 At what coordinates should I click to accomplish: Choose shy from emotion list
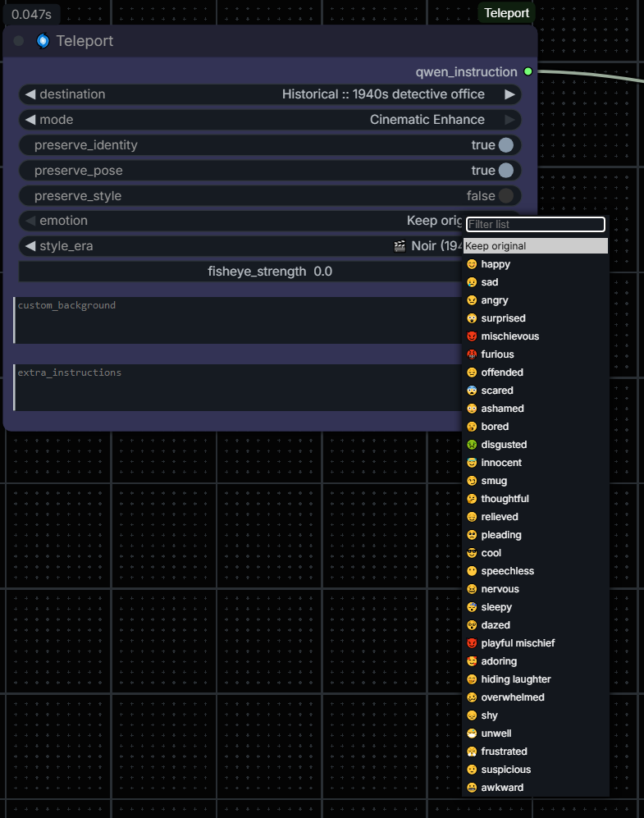pyautogui.click(x=536, y=715)
